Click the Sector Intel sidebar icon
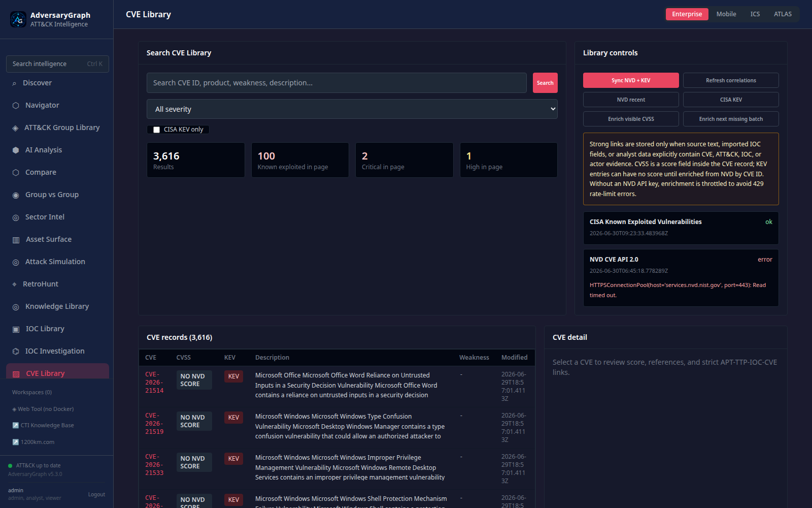Screen dimensions: 812x508 pos(16,217)
